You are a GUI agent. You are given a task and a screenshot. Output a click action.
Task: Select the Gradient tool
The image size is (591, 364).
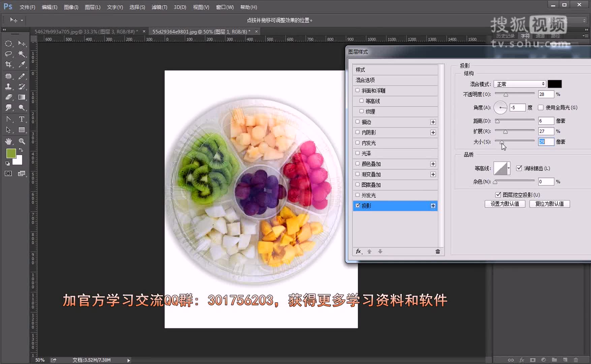pos(22,97)
